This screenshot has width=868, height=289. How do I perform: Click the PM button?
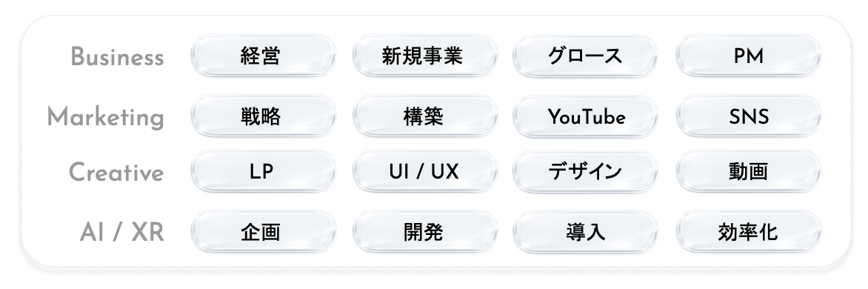tap(748, 56)
